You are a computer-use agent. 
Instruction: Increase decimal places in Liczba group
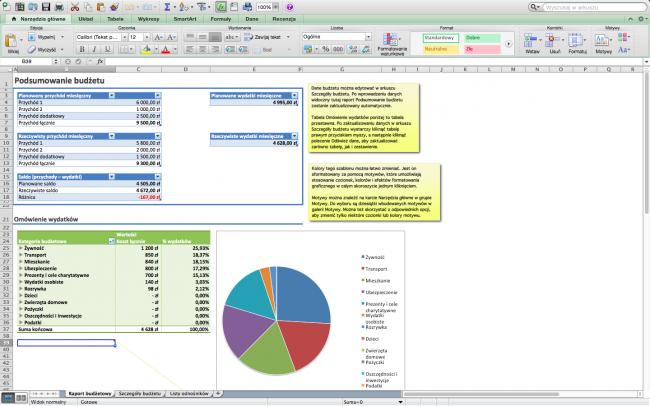click(x=353, y=49)
